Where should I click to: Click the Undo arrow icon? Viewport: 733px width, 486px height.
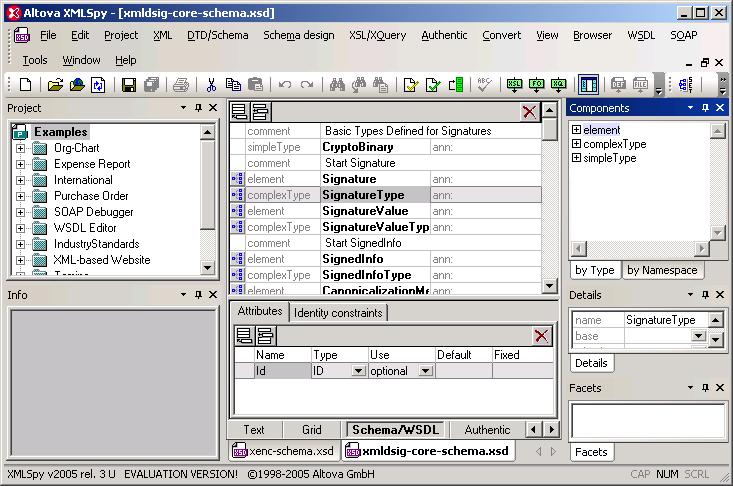point(285,85)
